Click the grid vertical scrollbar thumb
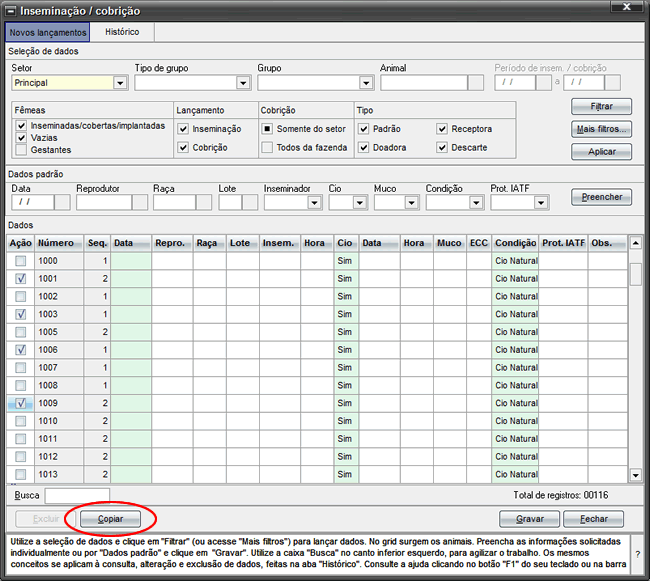This screenshot has width=650, height=581. [x=635, y=274]
